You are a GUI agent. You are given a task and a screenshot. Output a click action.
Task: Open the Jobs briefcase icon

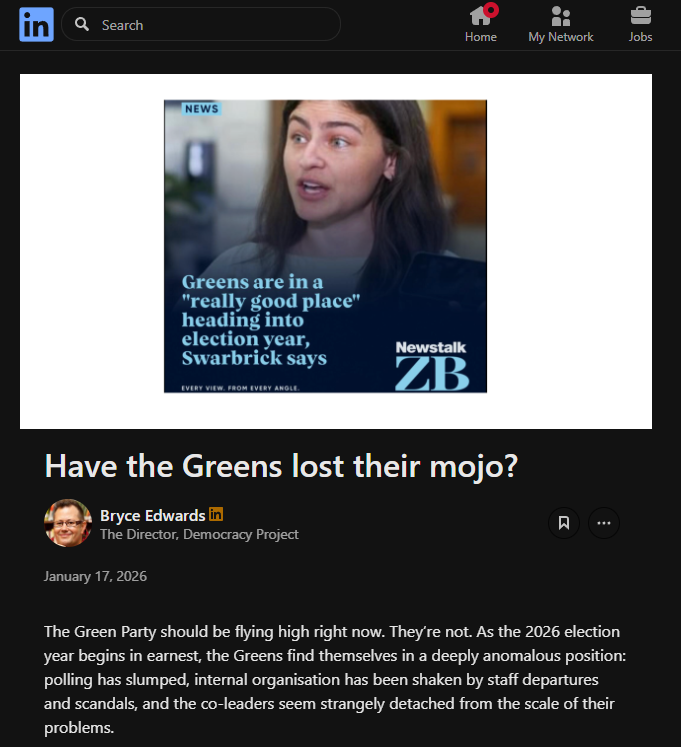(640, 16)
